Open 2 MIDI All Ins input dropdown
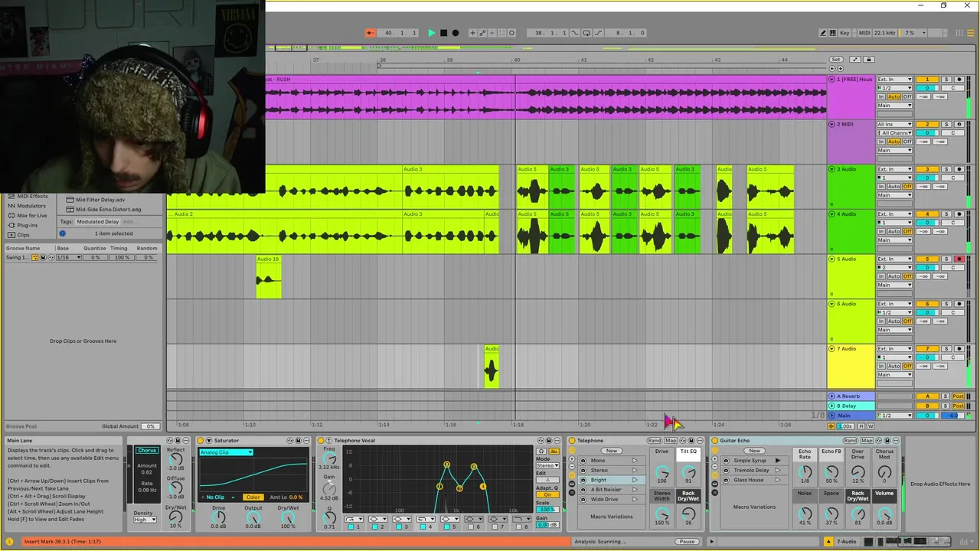Screen dimensions: 980x551 pos(895,124)
